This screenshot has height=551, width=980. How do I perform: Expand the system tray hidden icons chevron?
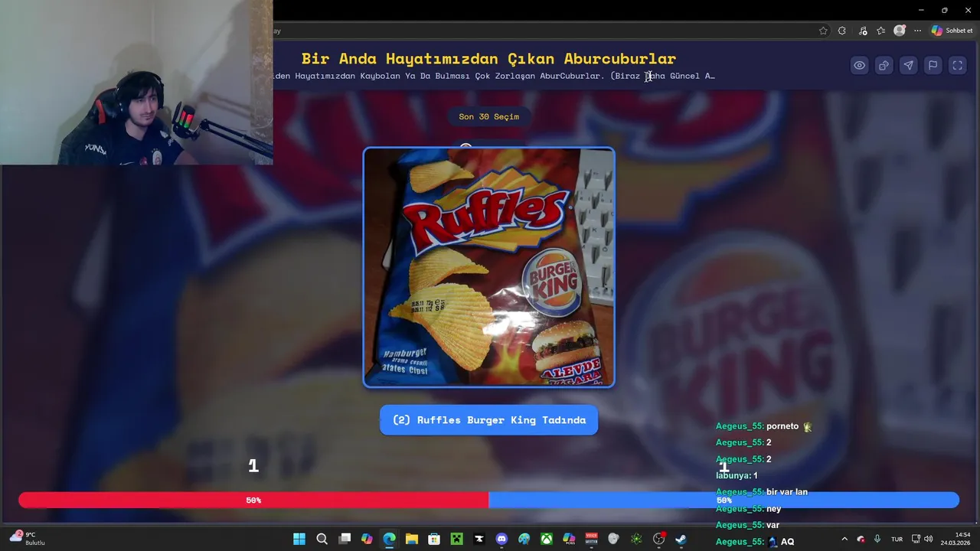844,539
